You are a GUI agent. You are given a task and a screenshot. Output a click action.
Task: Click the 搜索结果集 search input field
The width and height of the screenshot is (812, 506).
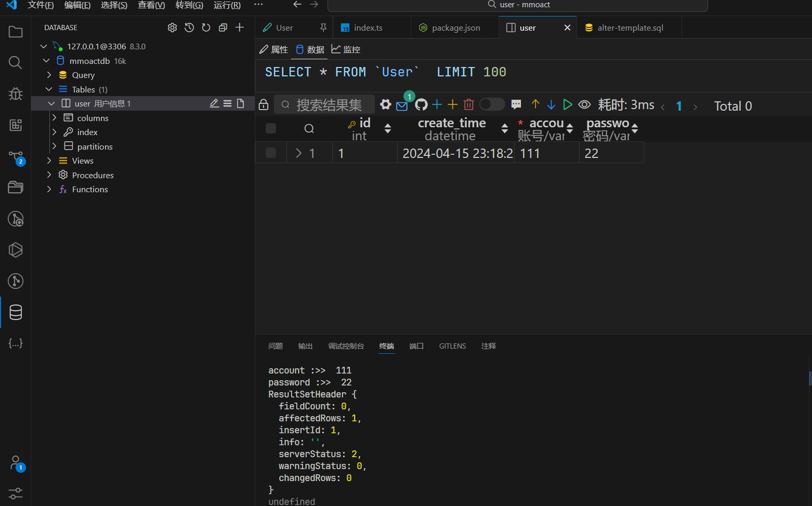(329, 105)
